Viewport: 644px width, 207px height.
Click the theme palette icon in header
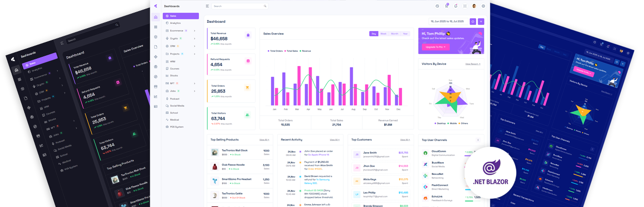tap(437, 6)
